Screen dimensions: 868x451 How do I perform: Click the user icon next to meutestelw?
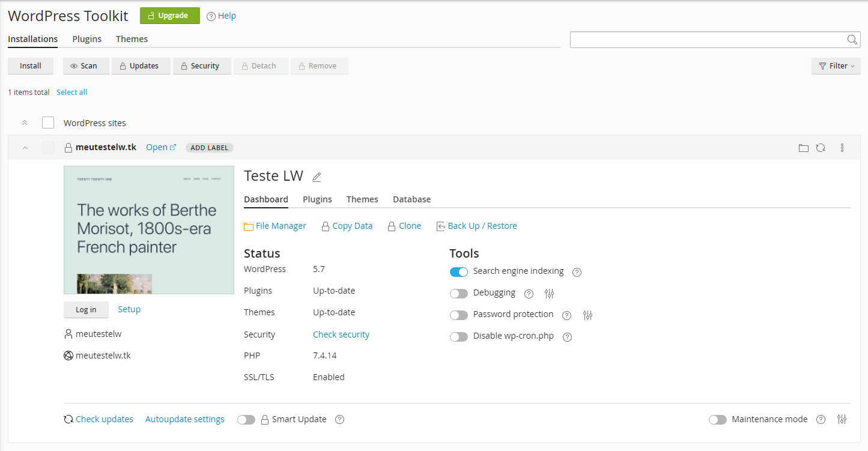click(68, 334)
